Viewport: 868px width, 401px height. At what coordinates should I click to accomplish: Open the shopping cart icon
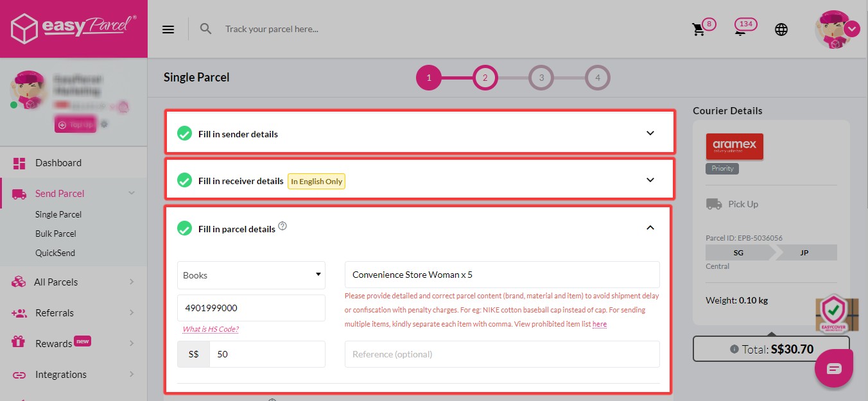pyautogui.click(x=699, y=30)
